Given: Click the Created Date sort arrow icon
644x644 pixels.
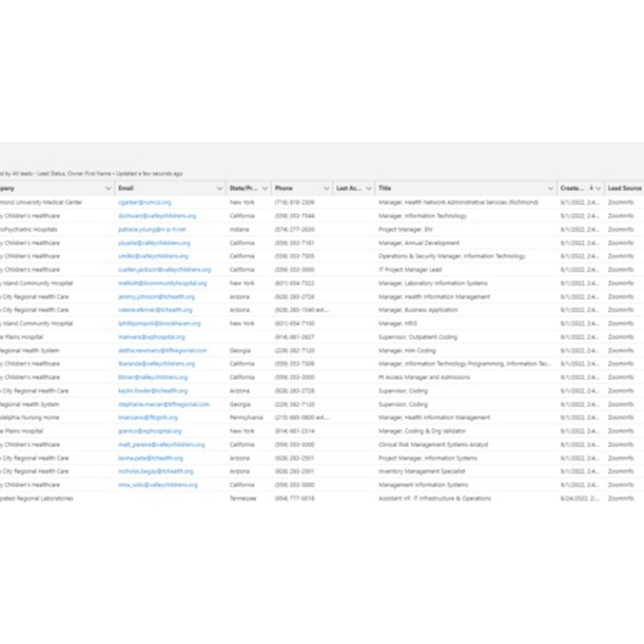Looking at the screenshot, I should (591, 188).
